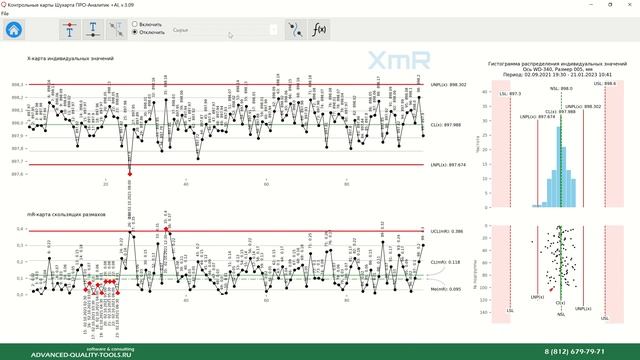Open the f(x) function icon
The width and height of the screenshot is (640, 360).
(319, 29)
